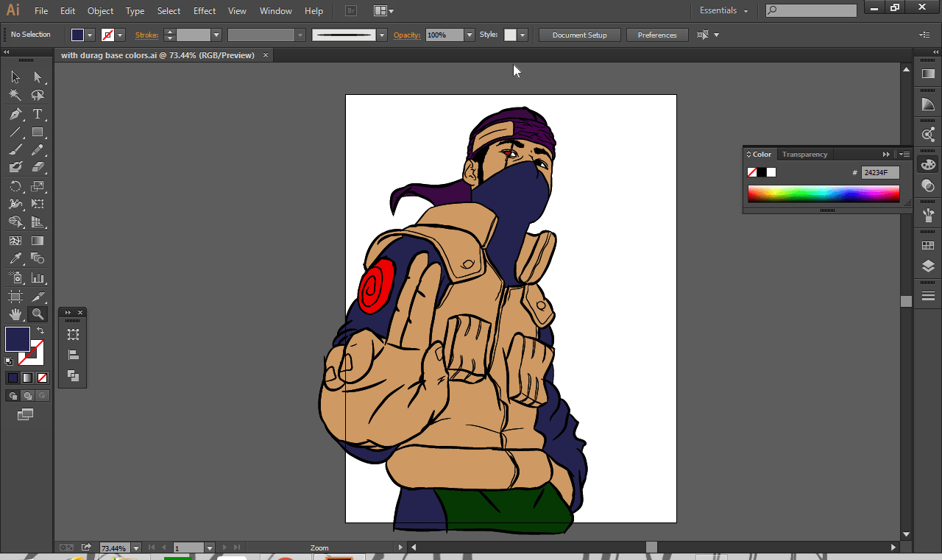The height and width of the screenshot is (560, 942).
Task: Swap fill and stroke colors
Action: click(40, 331)
